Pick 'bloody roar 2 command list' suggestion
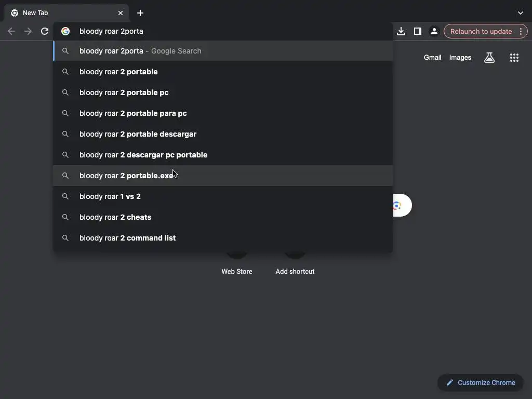The image size is (532, 399). click(223, 238)
